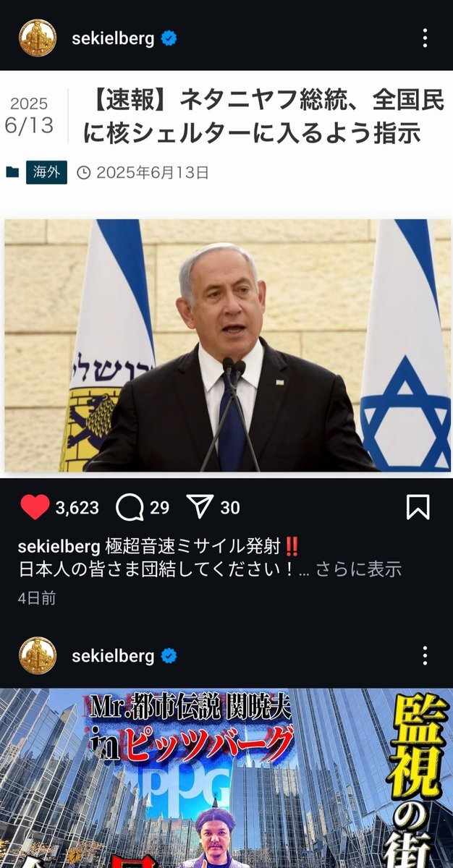This screenshot has height=868, width=453.
Task: Open sekielberg username on second post
Action: 113,656
